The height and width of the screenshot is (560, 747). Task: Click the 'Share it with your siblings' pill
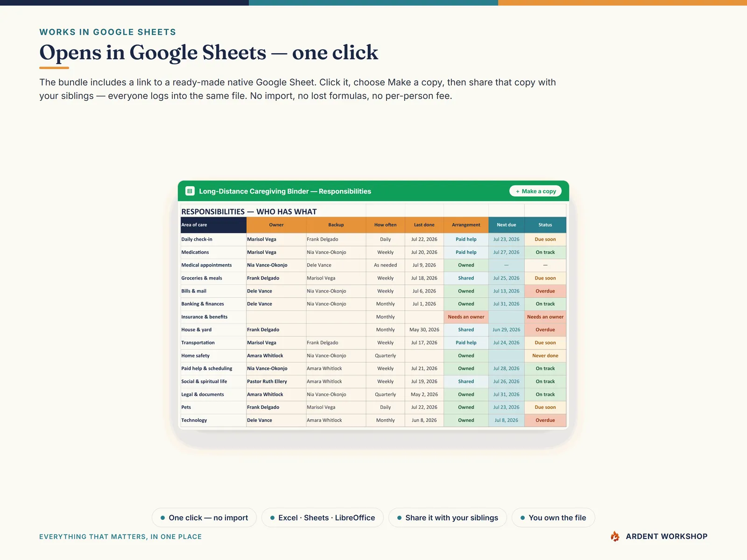pos(447,518)
